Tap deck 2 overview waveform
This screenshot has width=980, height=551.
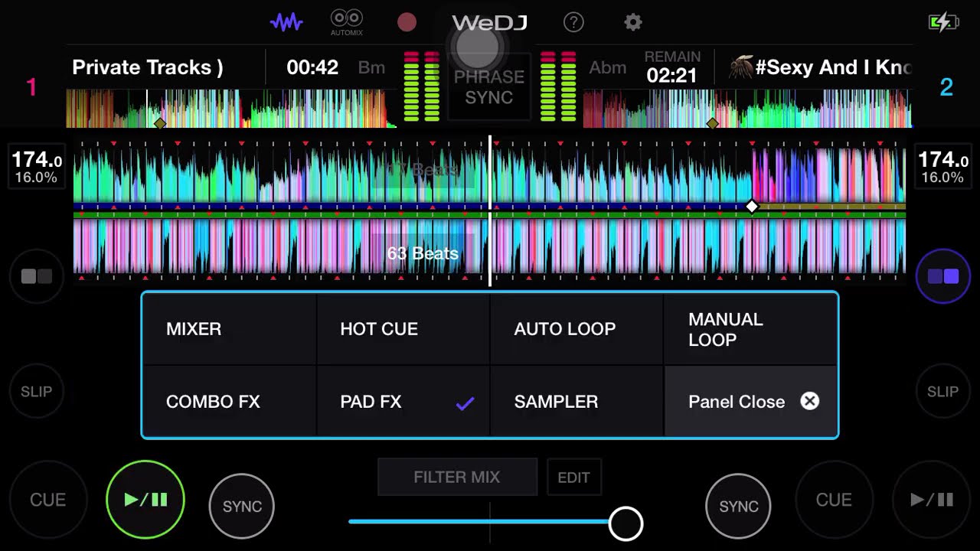tap(747, 109)
